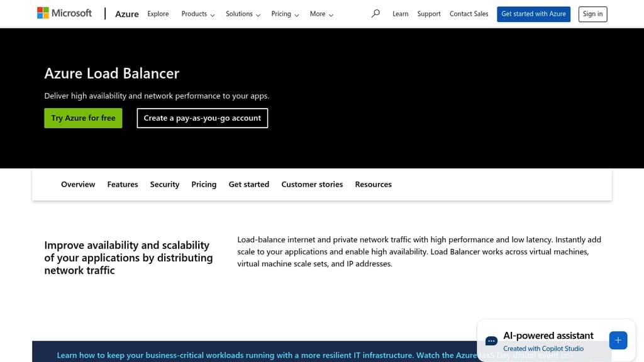Click Try Azure for free
The image size is (644, 362).
tap(84, 118)
